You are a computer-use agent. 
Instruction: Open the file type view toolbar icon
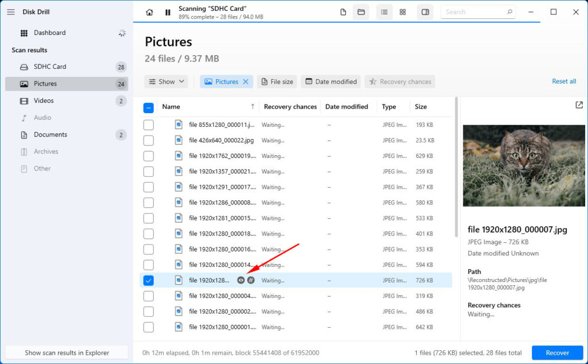(344, 11)
